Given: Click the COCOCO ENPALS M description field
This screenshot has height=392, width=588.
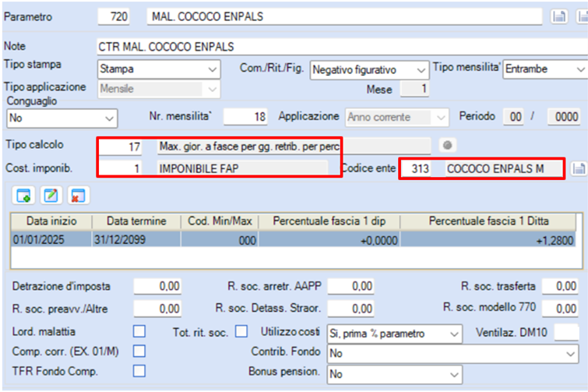Looking at the screenshot, I should pos(504,168).
